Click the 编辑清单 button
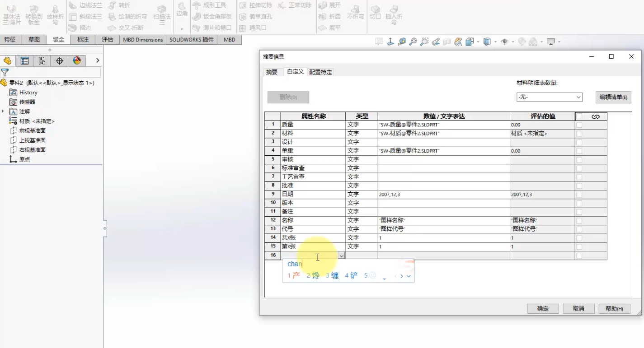Viewport: 644px width, 348px height. tap(613, 97)
